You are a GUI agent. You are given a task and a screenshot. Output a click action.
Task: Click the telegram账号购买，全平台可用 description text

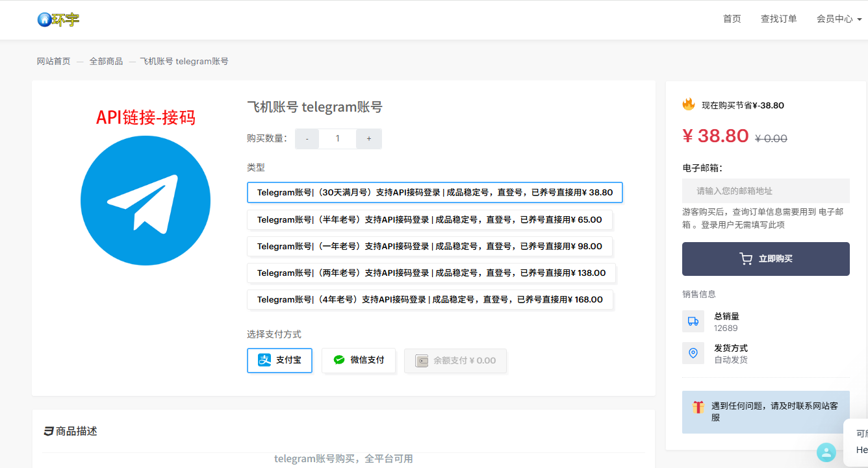tap(343, 458)
